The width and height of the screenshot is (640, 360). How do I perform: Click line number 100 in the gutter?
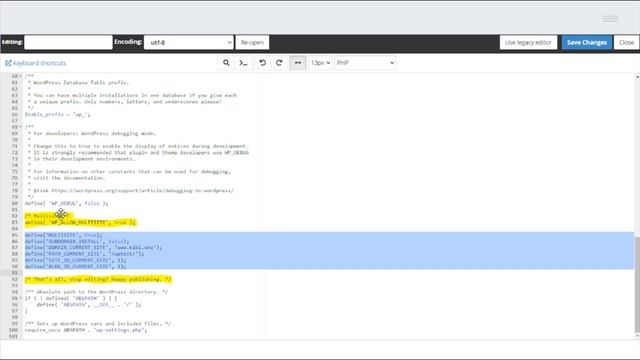point(13,330)
